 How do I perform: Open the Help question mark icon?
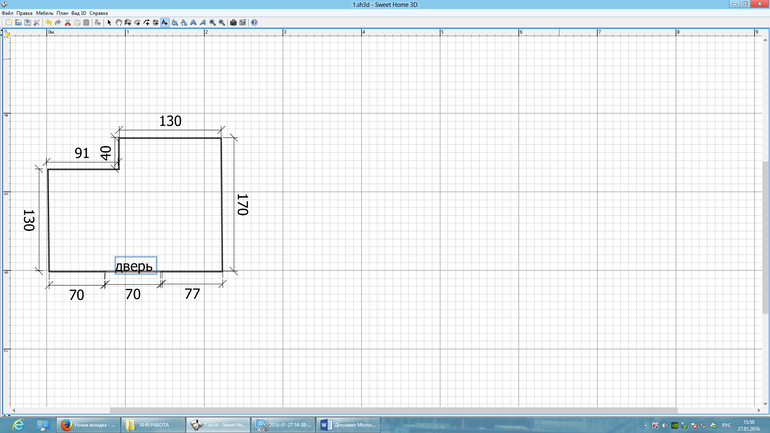pyautogui.click(x=253, y=21)
